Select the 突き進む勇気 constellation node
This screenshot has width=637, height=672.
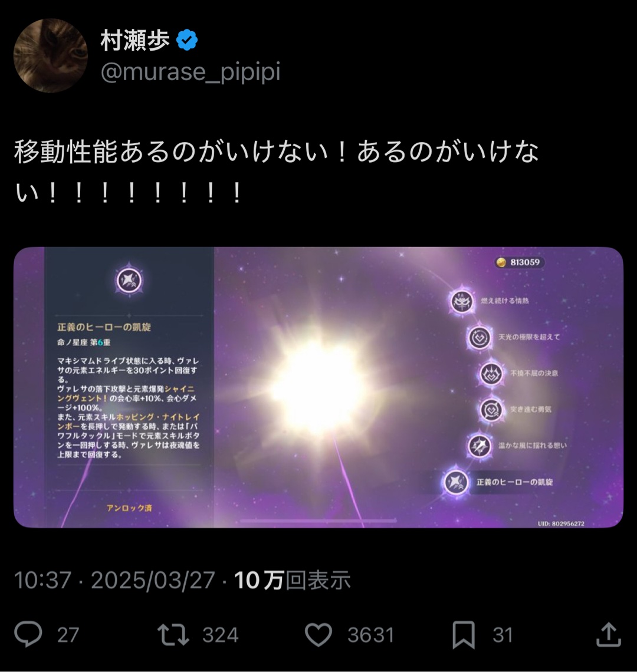491,410
